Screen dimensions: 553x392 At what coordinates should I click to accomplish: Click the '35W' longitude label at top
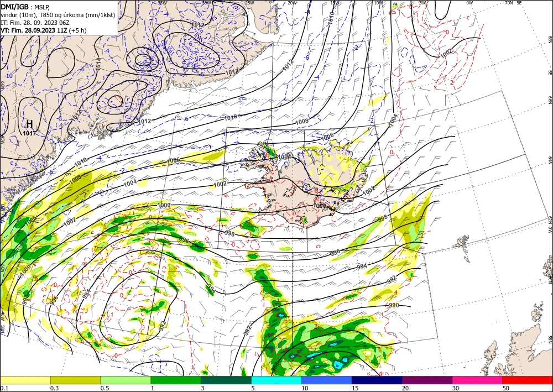click(163, 3)
